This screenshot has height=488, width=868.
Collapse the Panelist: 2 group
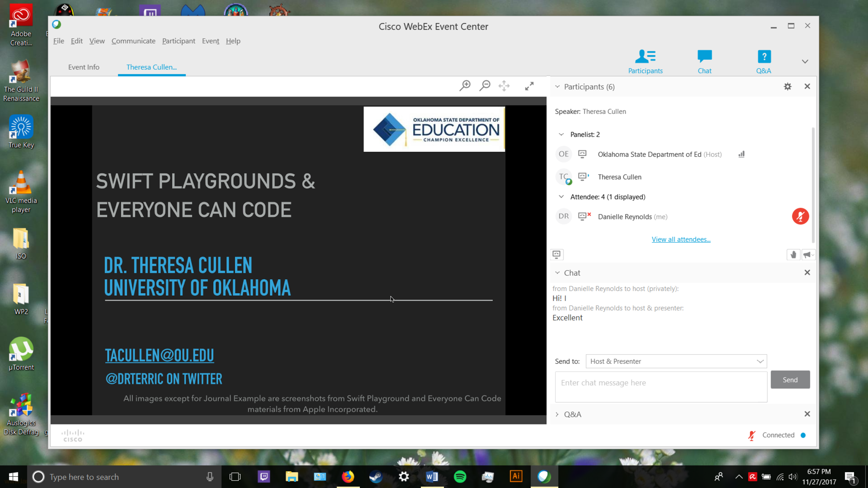561,134
